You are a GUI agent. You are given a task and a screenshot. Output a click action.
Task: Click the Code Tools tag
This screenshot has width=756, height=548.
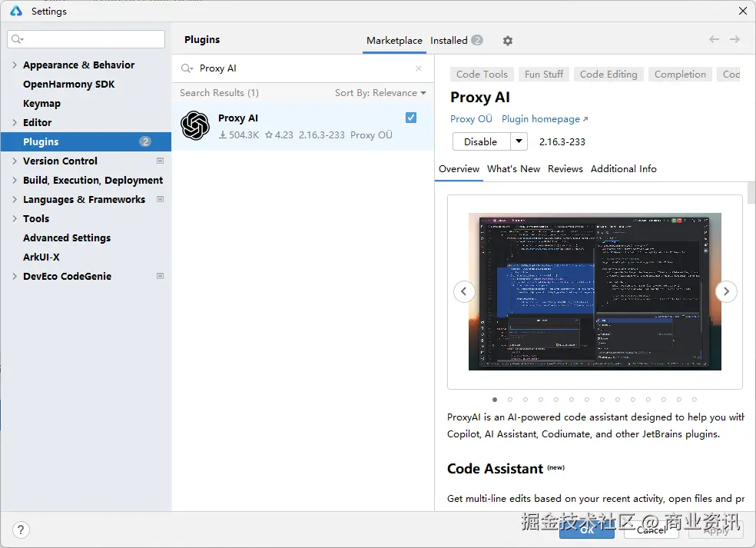click(x=482, y=75)
